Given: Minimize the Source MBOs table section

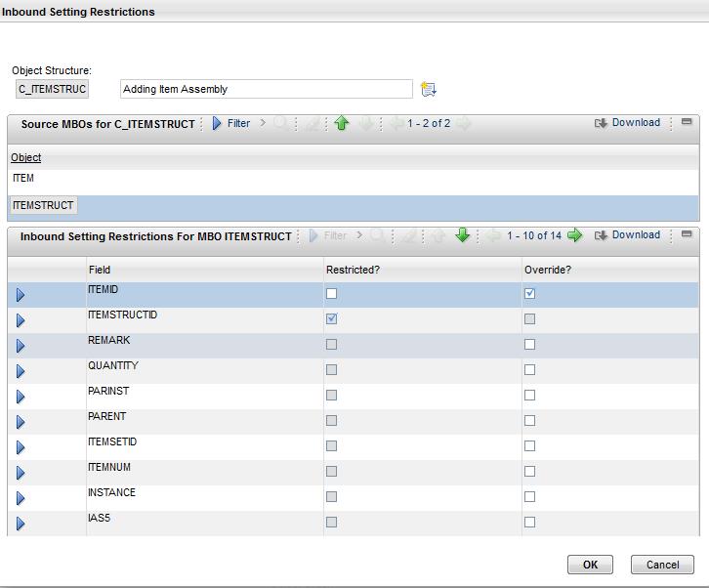Looking at the screenshot, I should [687, 122].
